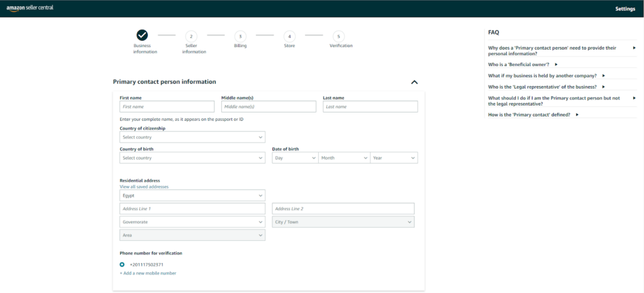Click the FAQ heading
644x293 pixels.
[x=494, y=33]
